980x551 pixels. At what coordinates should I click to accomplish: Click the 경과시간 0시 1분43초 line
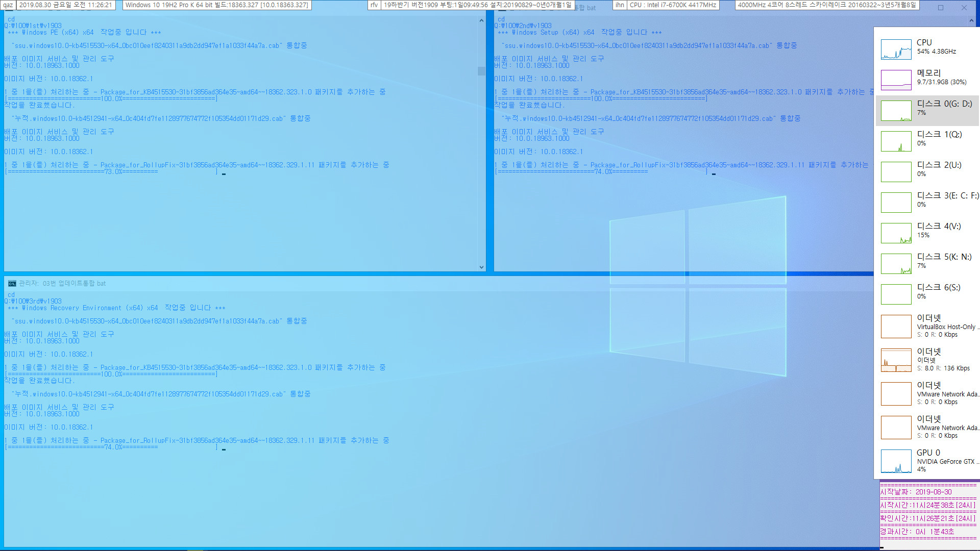tap(917, 532)
